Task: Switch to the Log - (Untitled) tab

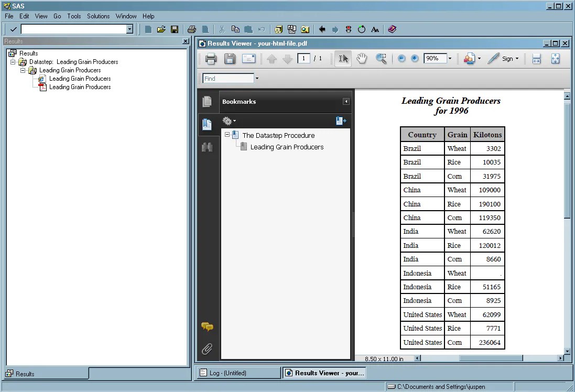Action: coord(237,373)
